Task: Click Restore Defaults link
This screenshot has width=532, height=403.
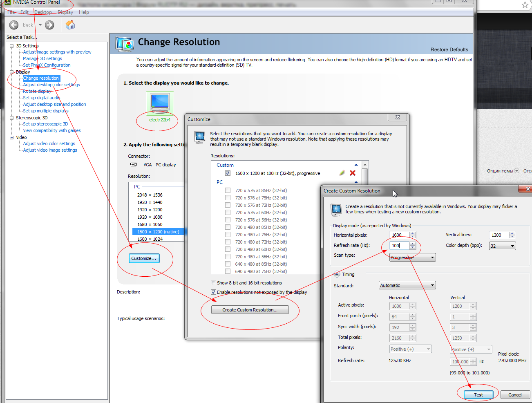Action: 449,49
